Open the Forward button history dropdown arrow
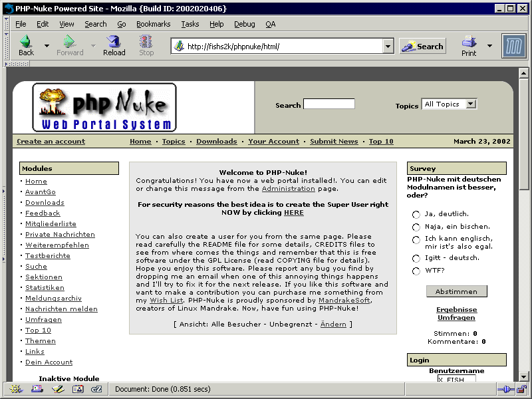 (93, 45)
